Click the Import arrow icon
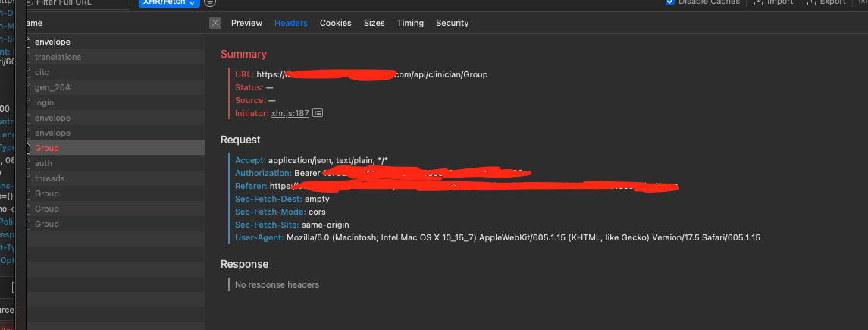868x330 pixels. pyautogui.click(x=759, y=2)
